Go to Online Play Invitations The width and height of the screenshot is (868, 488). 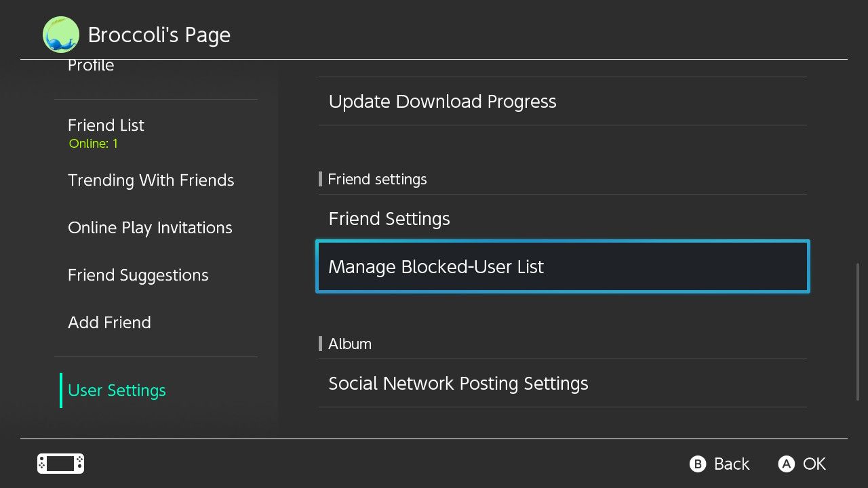150,228
